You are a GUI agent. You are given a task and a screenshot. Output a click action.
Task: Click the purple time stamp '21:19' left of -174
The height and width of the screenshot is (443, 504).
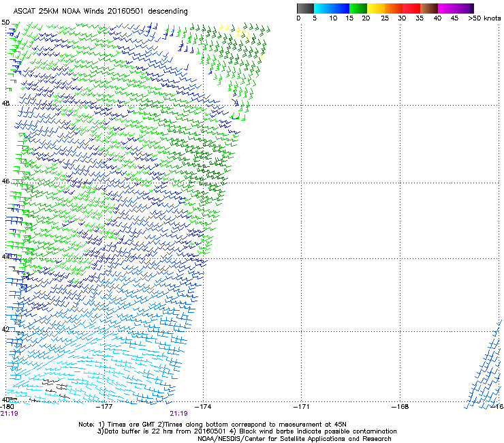178,414
